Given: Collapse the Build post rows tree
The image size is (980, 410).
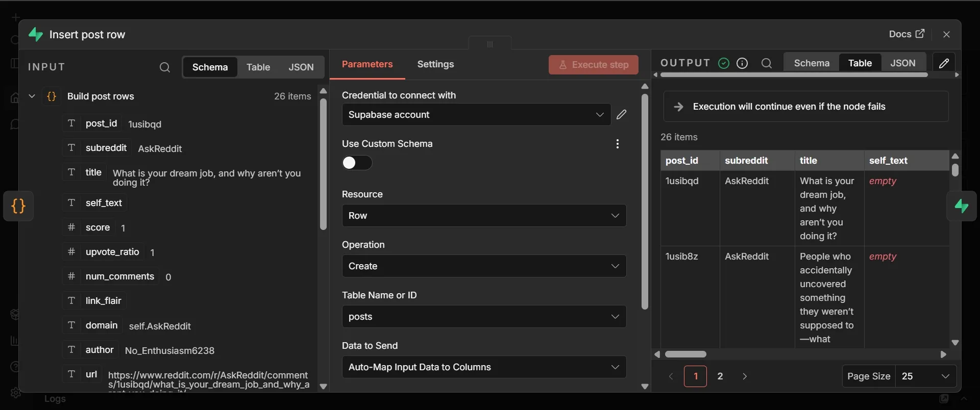Looking at the screenshot, I should point(32,96).
